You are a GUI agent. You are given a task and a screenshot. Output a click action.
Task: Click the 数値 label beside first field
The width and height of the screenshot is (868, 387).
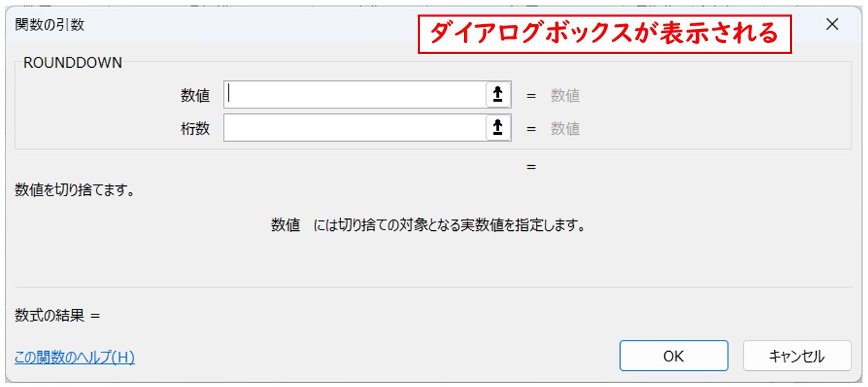coord(195,96)
